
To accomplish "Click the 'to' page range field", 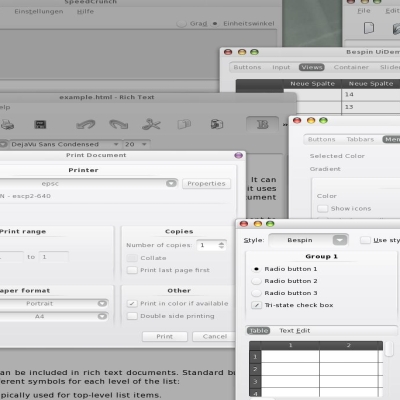I will point(54,257).
